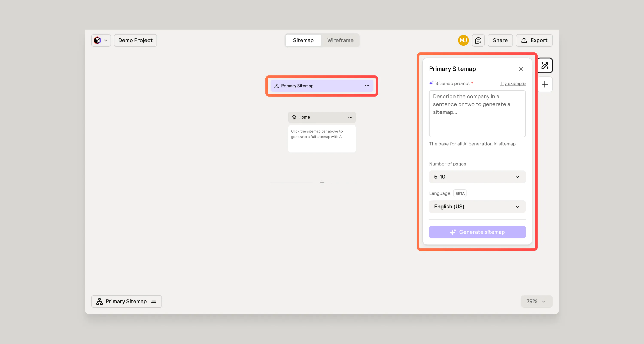Open the Home page more options menu
644x344 pixels.
click(x=350, y=117)
